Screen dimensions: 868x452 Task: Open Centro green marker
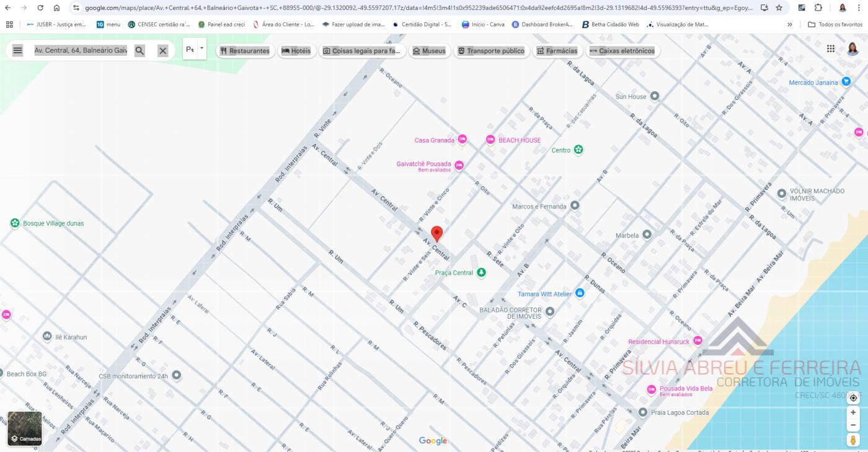coord(578,149)
